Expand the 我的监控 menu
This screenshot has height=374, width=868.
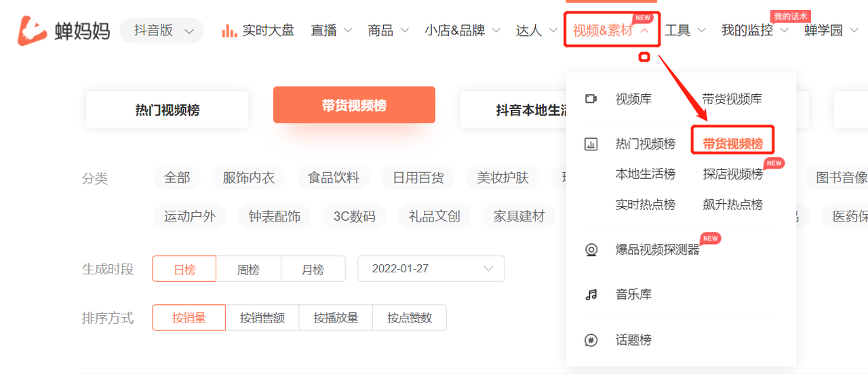(755, 30)
